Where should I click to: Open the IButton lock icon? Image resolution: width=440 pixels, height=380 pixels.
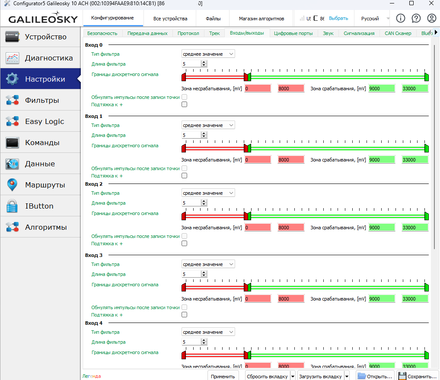click(x=12, y=206)
